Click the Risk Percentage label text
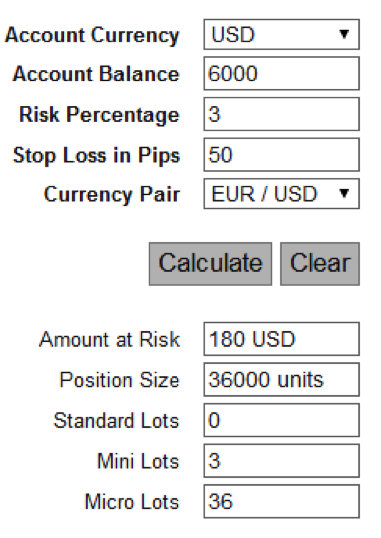The height and width of the screenshot is (538, 381). (x=99, y=115)
